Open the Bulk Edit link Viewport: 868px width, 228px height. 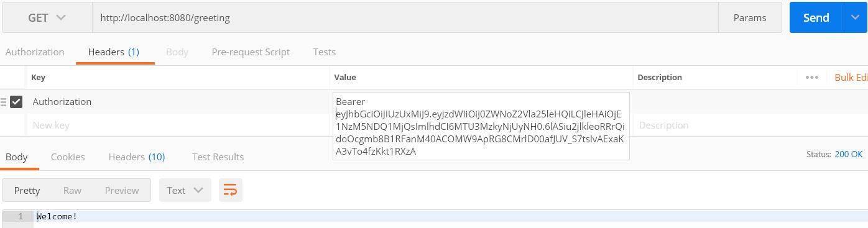(851, 78)
